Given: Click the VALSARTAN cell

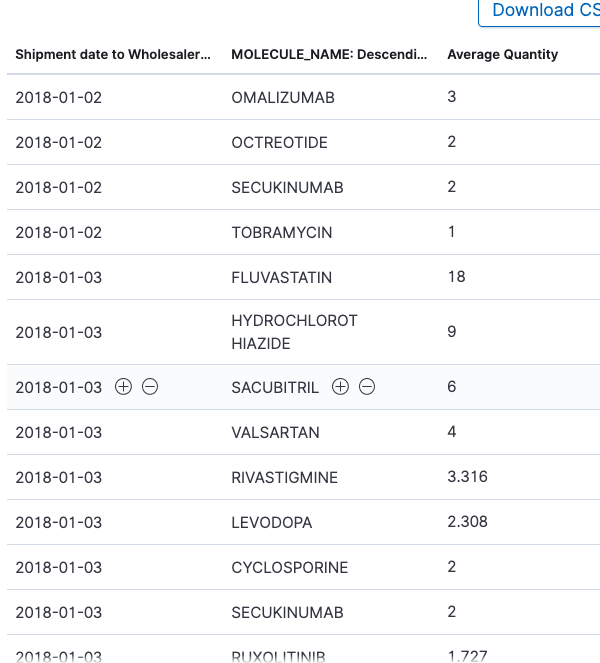Looking at the screenshot, I should tap(275, 433).
